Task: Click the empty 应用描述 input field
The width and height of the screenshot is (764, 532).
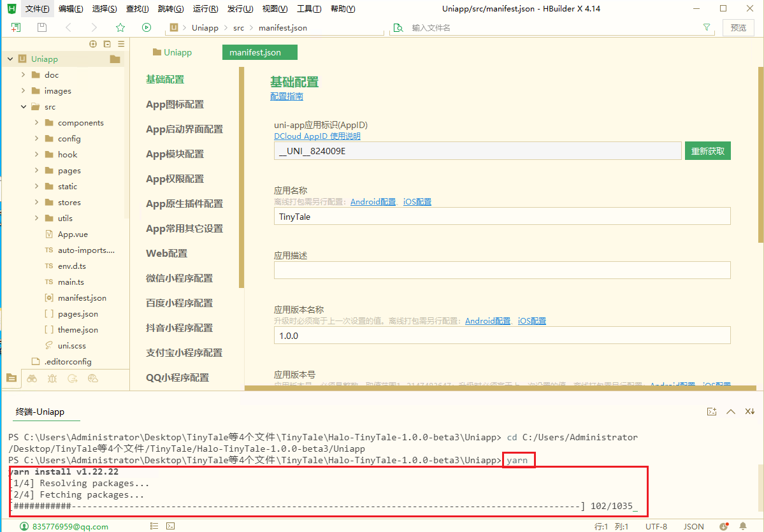Action: coord(502,270)
